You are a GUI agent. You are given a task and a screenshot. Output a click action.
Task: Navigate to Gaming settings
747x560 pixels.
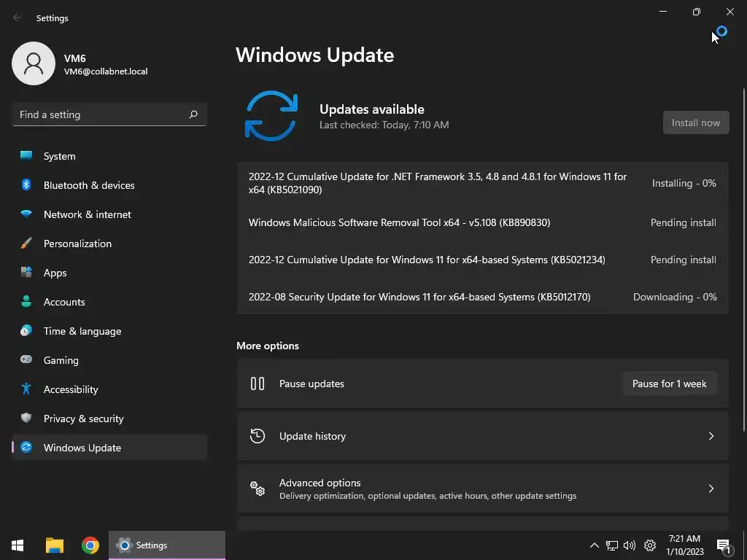click(x=109, y=359)
